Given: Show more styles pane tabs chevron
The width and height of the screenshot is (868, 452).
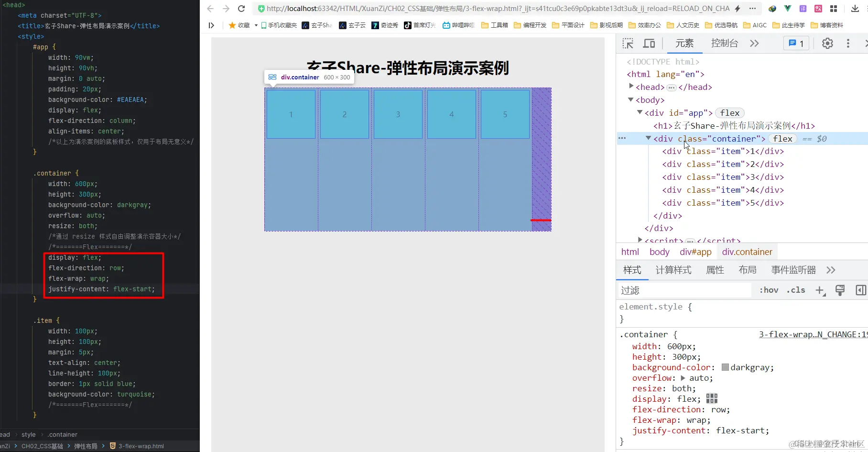Looking at the screenshot, I should (x=831, y=270).
